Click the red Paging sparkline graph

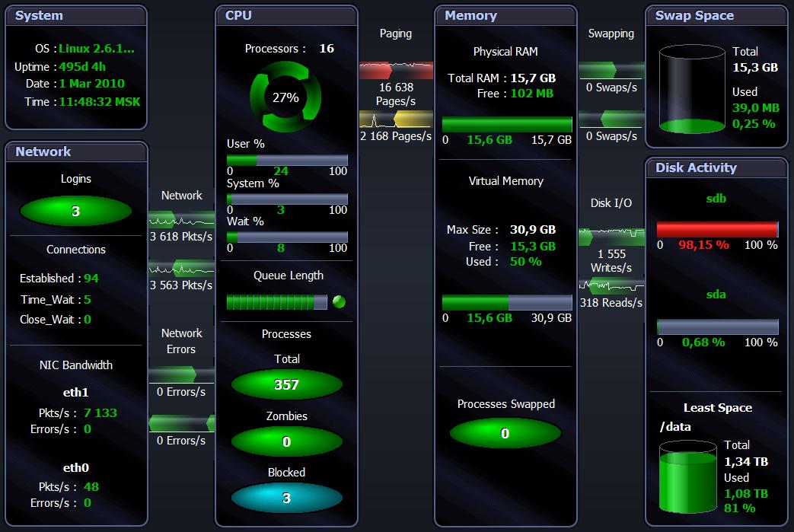point(395,70)
